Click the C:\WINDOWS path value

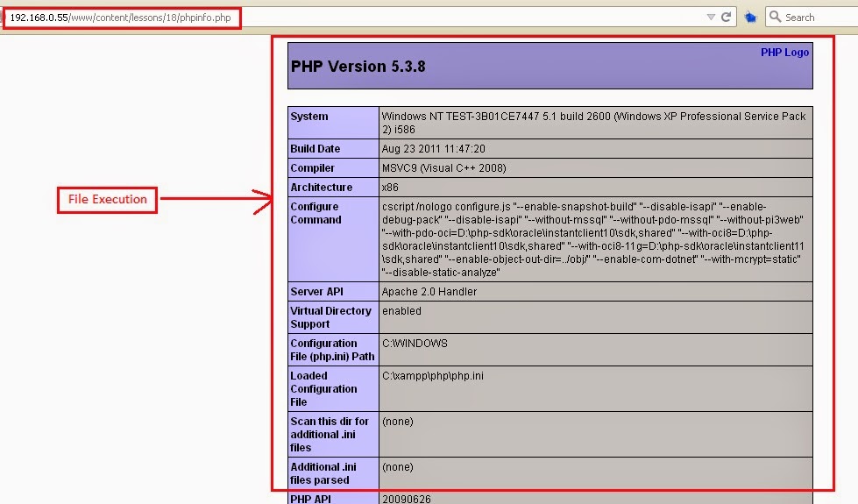pyautogui.click(x=415, y=344)
